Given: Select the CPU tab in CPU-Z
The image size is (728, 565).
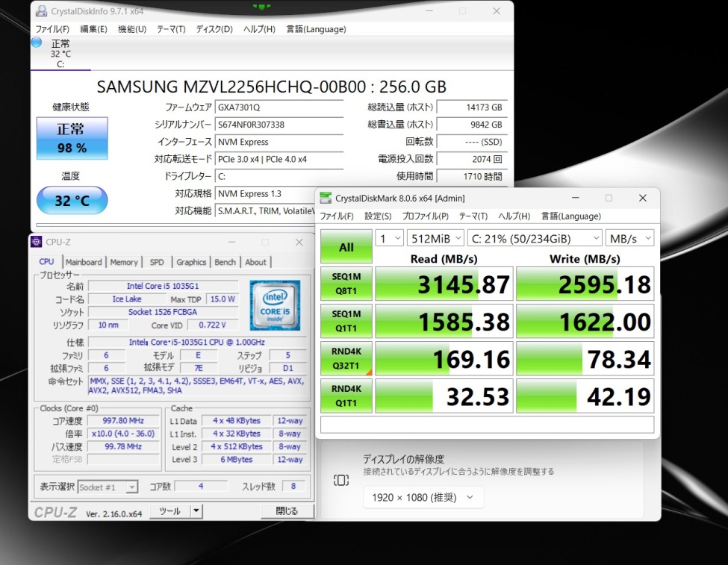Looking at the screenshot, I should (46, 262).
